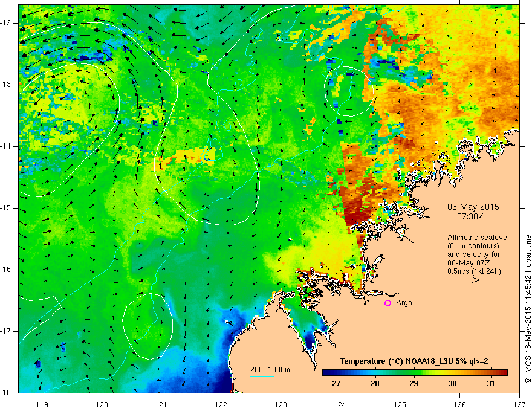Click the longitude axis label '123'
The height and width of the screenshot is (411, 532).
tap(281, 404)
